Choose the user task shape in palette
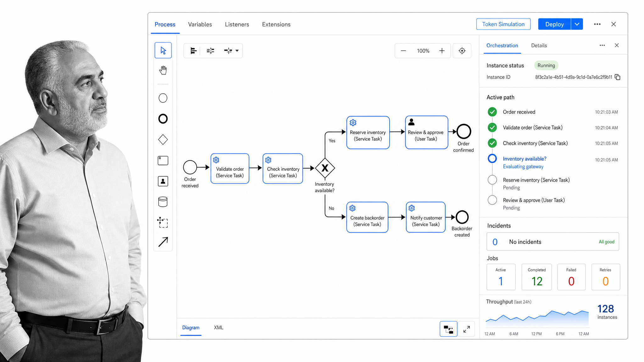 pyautogui.click(x=163, y=181)
